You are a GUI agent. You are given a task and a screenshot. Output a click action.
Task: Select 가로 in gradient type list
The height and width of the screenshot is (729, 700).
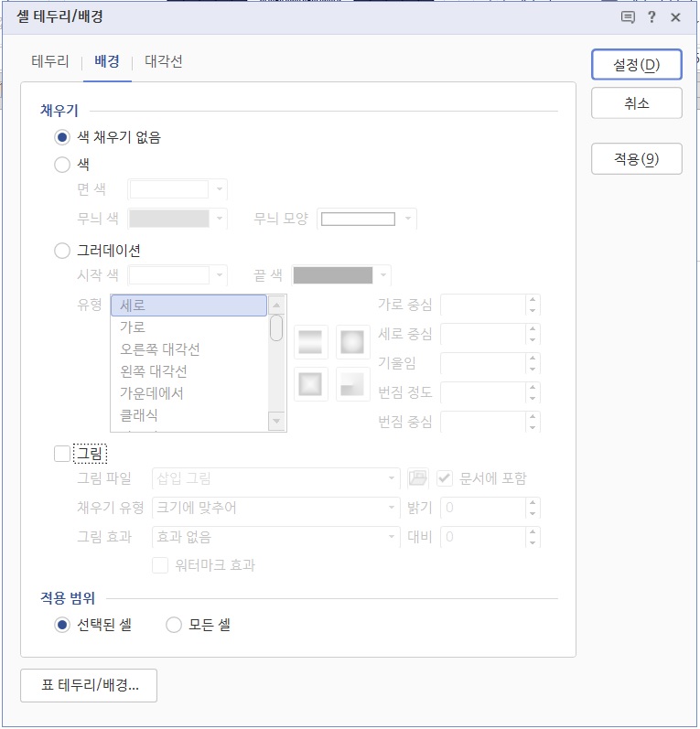pyautogui.click(x=188, y=327)
